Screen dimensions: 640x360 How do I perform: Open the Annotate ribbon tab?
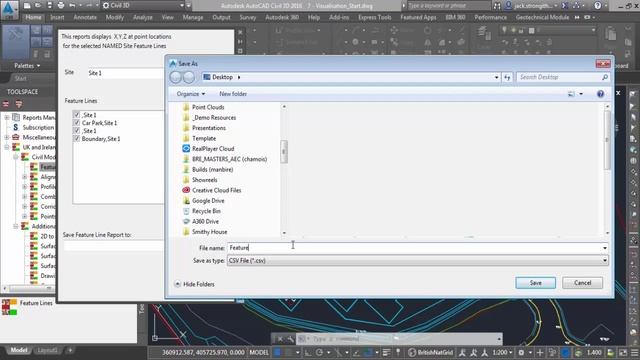pyautogui.click(x=85, y=17)
